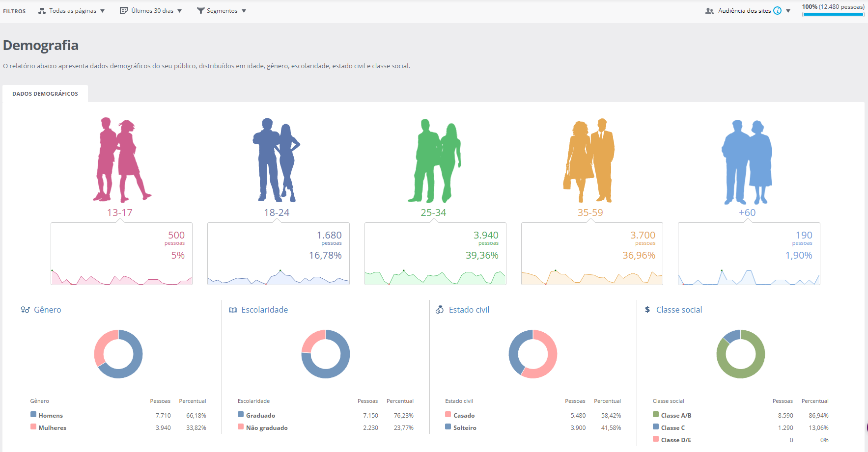Click the Gênero section heading

[x=48, y=310]
